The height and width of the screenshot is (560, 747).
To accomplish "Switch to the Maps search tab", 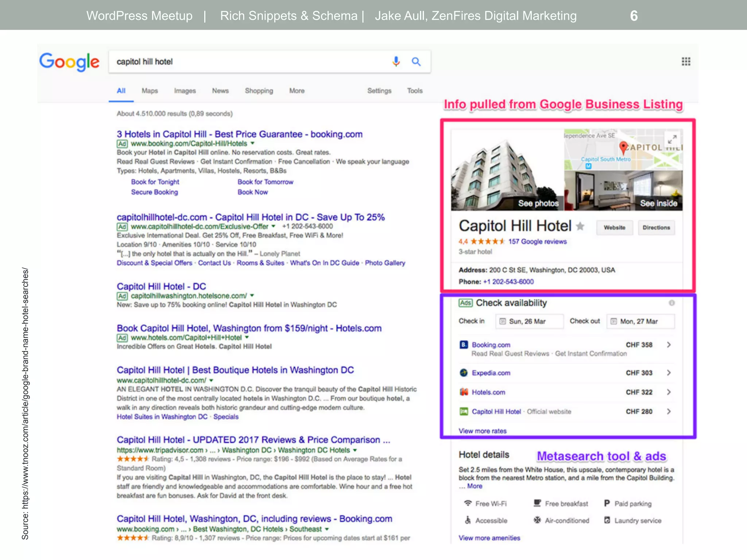I will [x=150, y=91].
